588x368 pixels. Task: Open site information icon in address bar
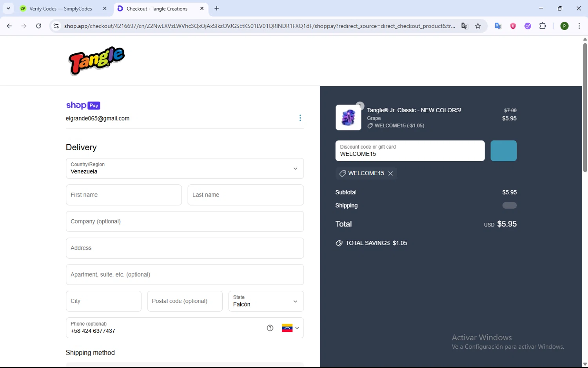(56, 26)
